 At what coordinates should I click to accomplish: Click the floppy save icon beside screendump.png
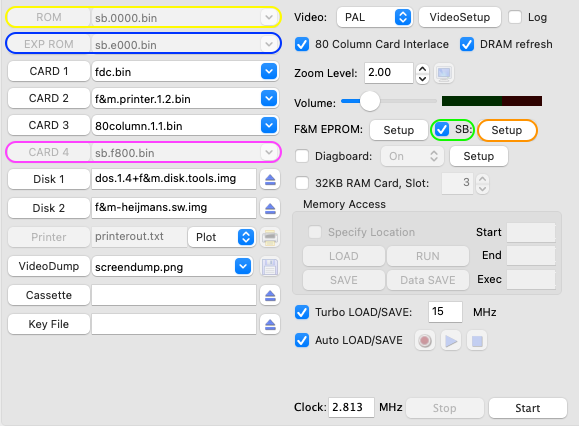point(270,267)
